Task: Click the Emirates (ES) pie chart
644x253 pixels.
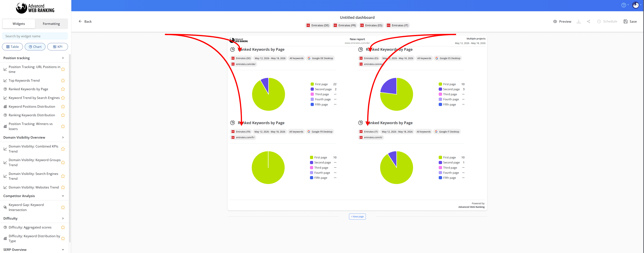Action: tap(396, 94)
